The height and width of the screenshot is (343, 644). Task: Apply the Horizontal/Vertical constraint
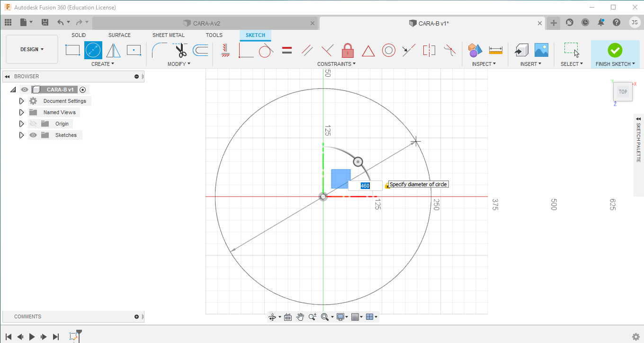pyautogui.click(x=226, y=50)
